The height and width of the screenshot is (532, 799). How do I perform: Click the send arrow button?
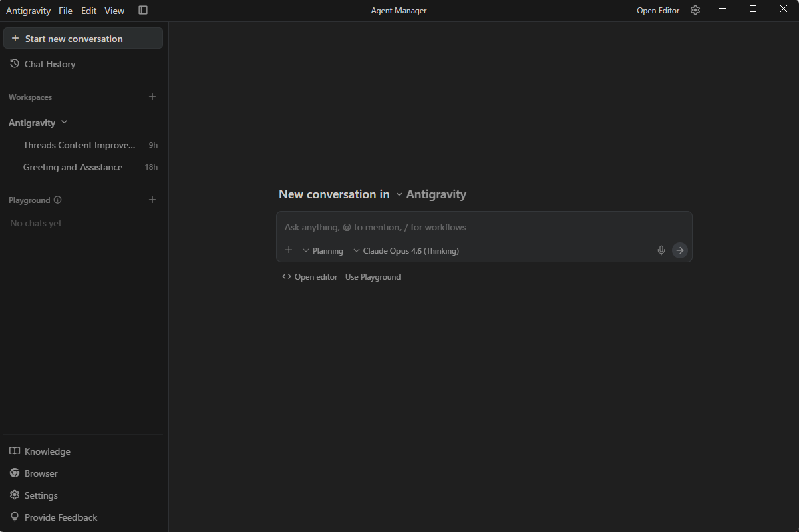point(679,250)
